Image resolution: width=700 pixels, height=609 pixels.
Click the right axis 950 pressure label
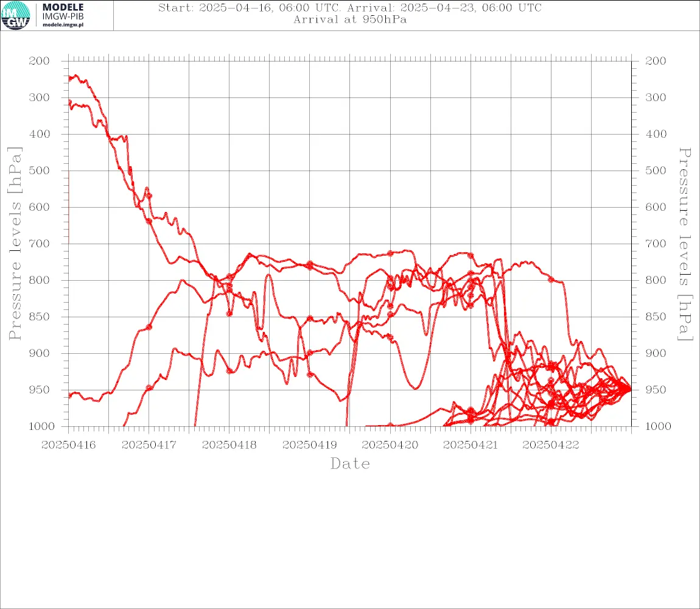pos(656,390)
